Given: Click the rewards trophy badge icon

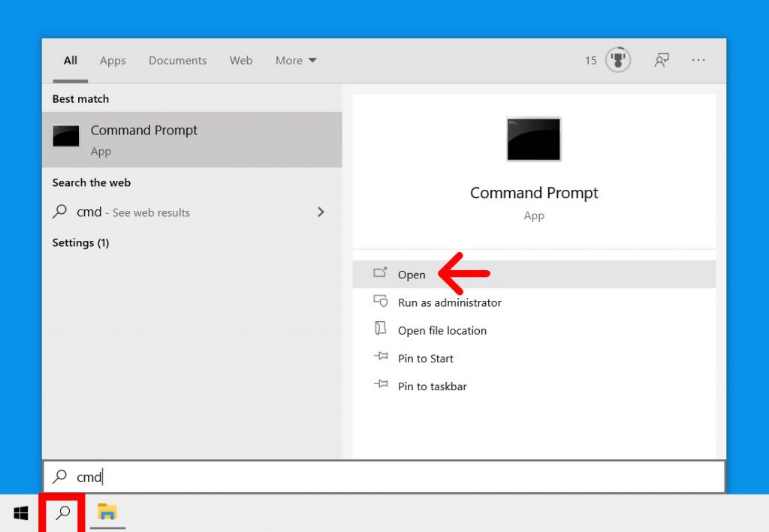Looking at the screenshot, I should 618,60.
